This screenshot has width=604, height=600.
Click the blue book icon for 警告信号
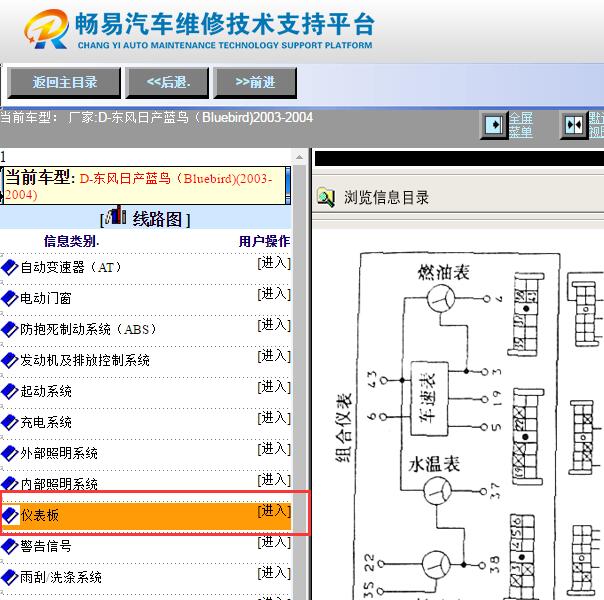click(9, 546)
